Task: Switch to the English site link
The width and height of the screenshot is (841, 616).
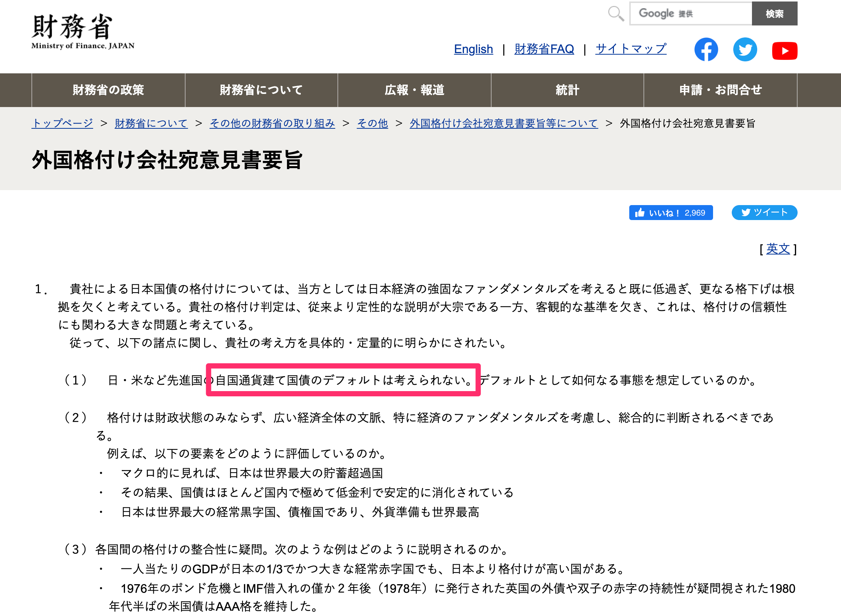Action: (473, 49)
